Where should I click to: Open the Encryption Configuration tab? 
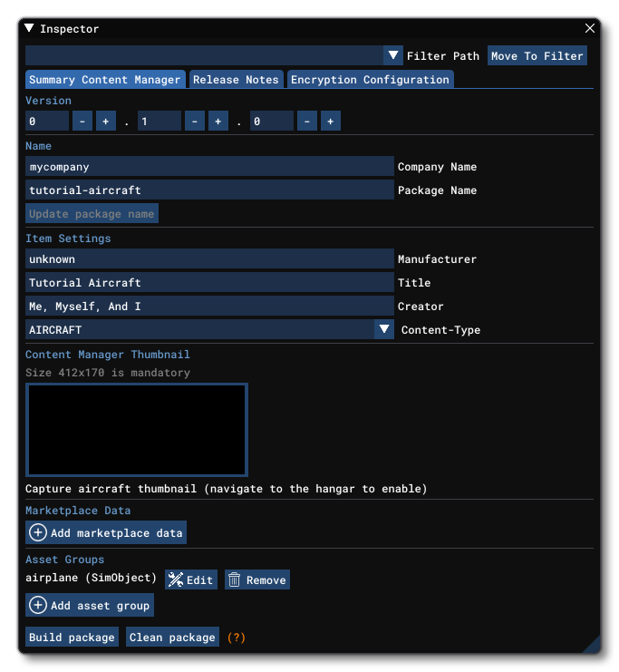click(370, 80)
